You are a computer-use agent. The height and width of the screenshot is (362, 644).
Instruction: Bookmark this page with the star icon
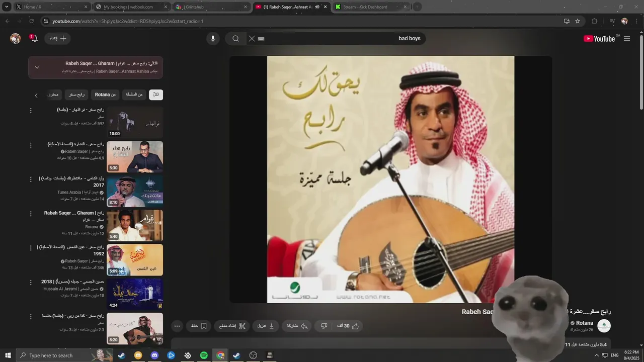pyautogui.click(x=578, y=21)
